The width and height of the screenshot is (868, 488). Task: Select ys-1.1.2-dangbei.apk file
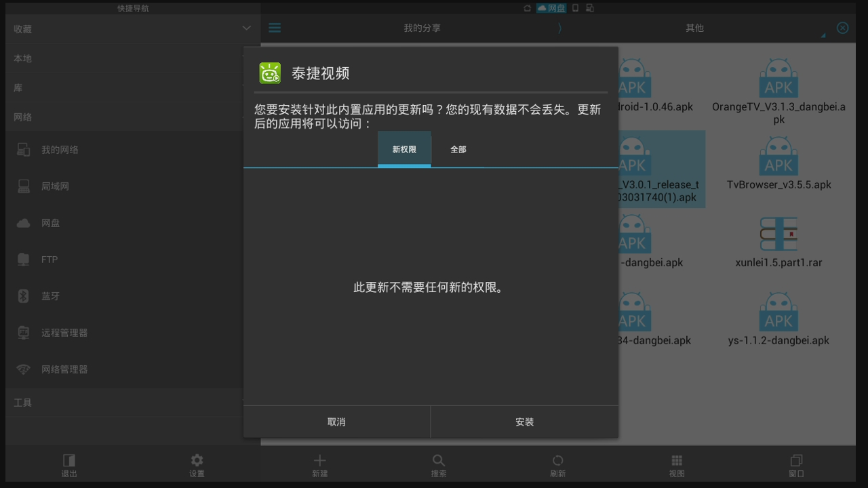[x=778, y=319]
